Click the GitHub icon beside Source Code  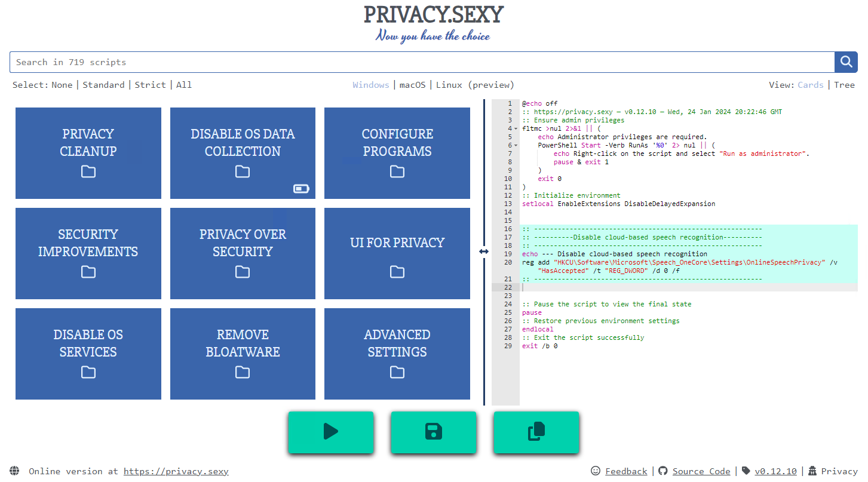click(662, 471)
